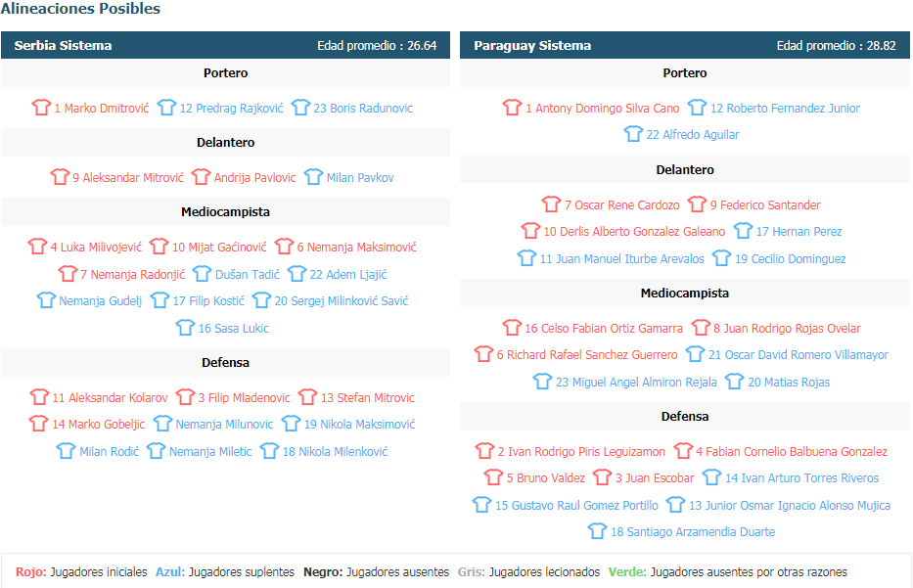
Task: Click the Paraguay Sistema header
Action: [x=685, y=45]
